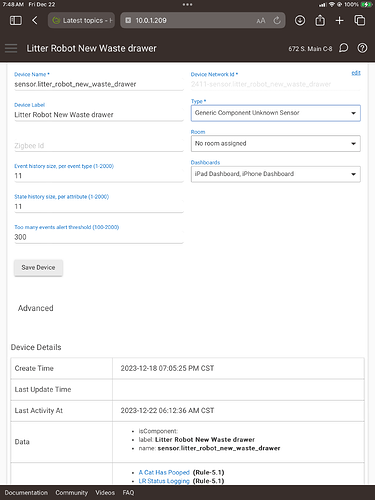
Task: Click the Device Details heading
Action: [x=36, y=347]
